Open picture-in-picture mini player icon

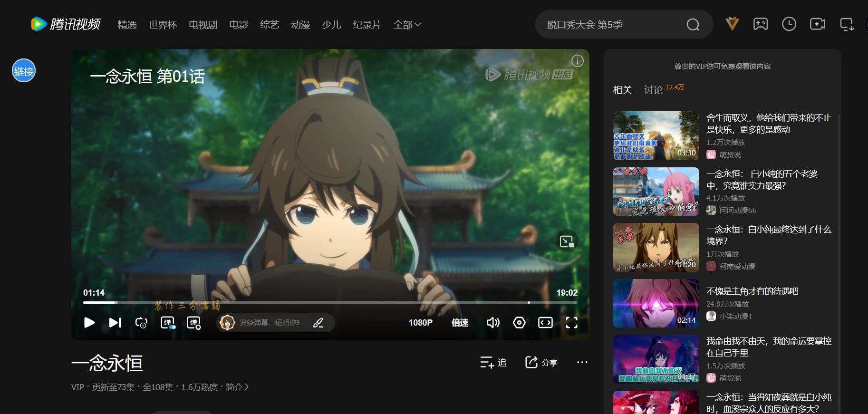(567, 241)
